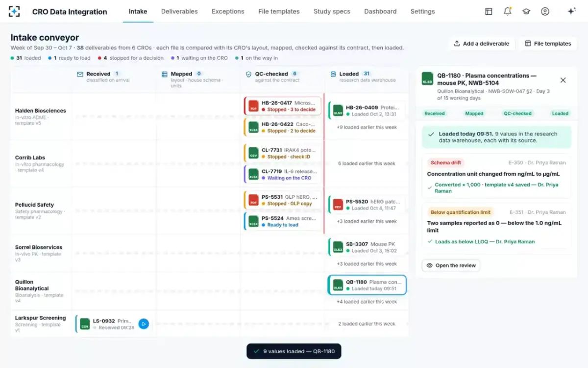Image resolution: width=588 pixels, height=368 pixels.
Task: Click '2 loaded earlier this week' for Larkspur
Action: (x=367, y=324)
